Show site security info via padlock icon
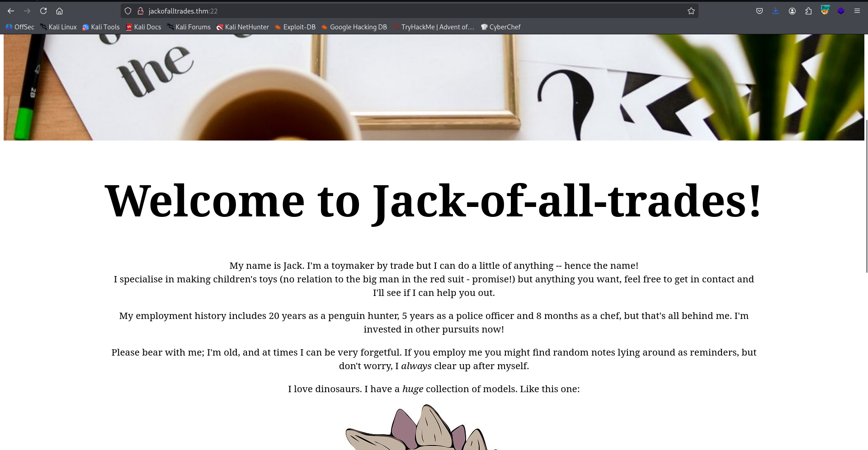Image resolution: width=868 pixels, height=450 pixels. [141, 11]
